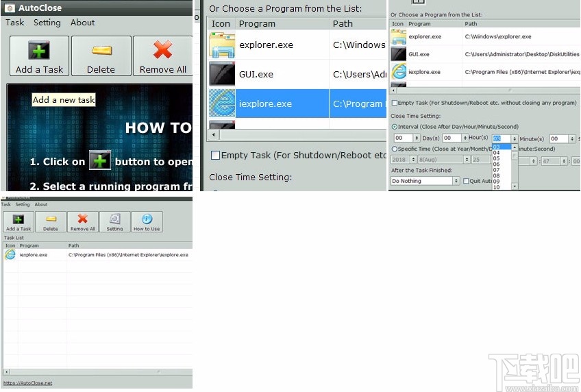Viewport: 581px width, 392px height.
Task: Click Task List horizontal scrollbar left arrow
Action: (x=6, y=371)
